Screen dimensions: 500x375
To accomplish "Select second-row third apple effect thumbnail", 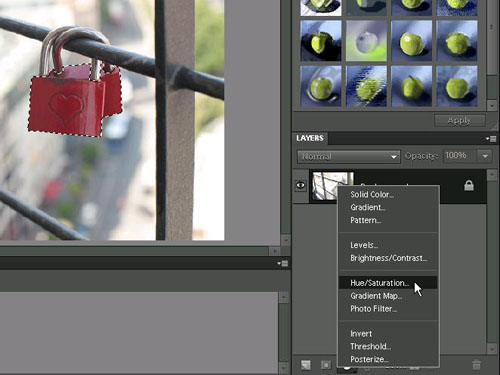I will [x=412, y=41].
